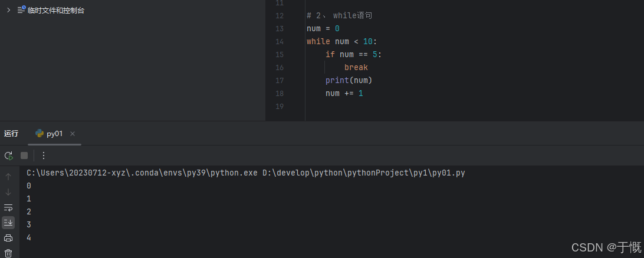644x258 pixels.
Task: Click the up arrow in console sidebar
Action: click(x=8, y=177)
